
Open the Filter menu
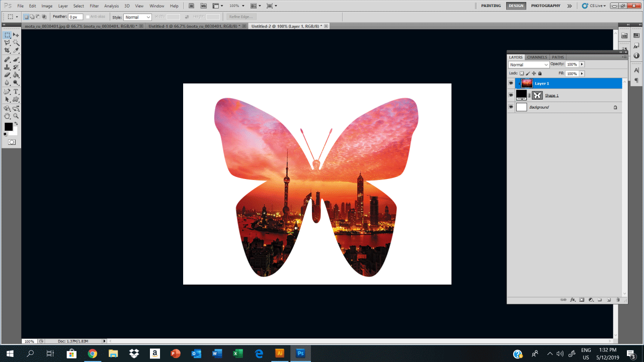(94, 6)
